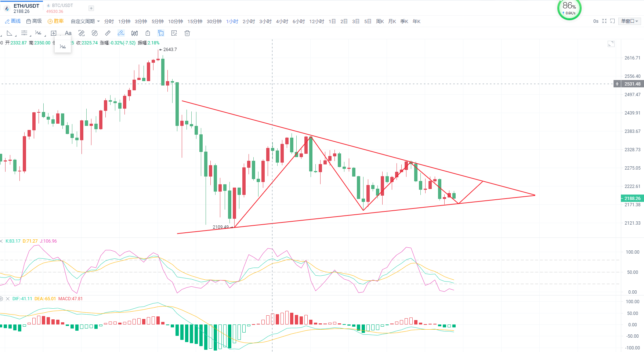Select the ruler measurement tool
This screenshot has height=352, width=644.
[108, 33]
